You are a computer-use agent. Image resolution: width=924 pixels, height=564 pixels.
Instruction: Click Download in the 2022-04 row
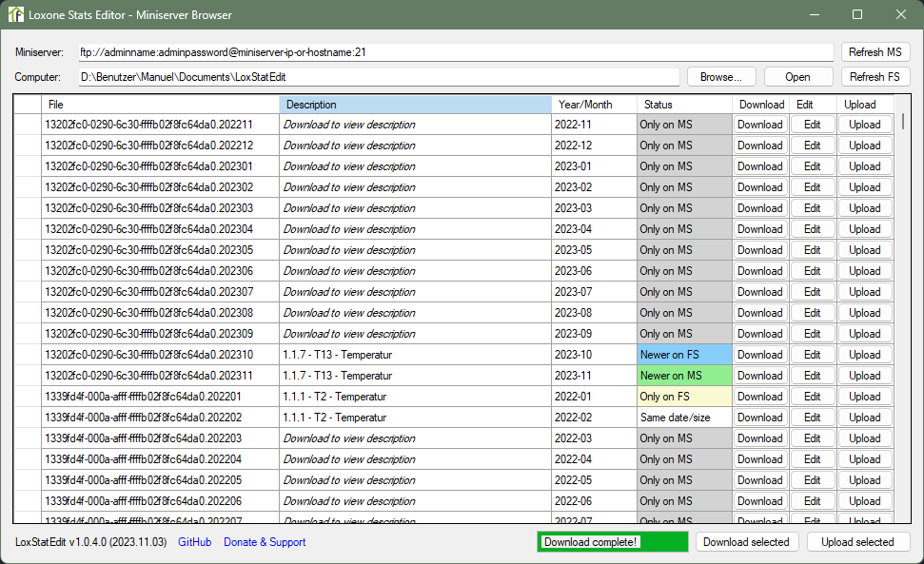(x=760, y=459)
